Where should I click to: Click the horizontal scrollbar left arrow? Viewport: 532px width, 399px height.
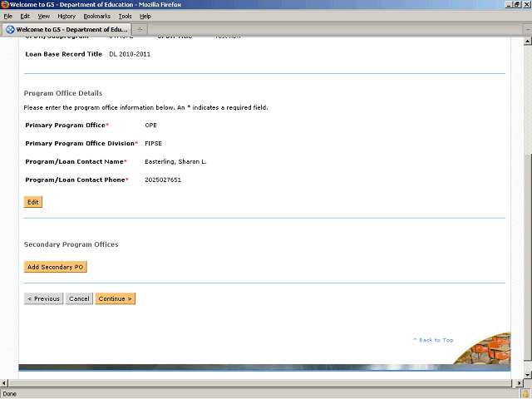pos(3,383)
